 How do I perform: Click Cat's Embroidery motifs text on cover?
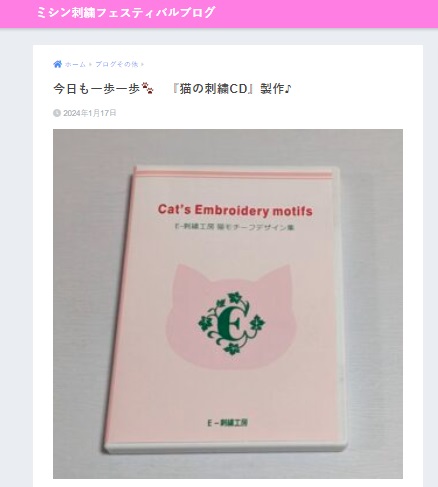[x=235, y=210]
